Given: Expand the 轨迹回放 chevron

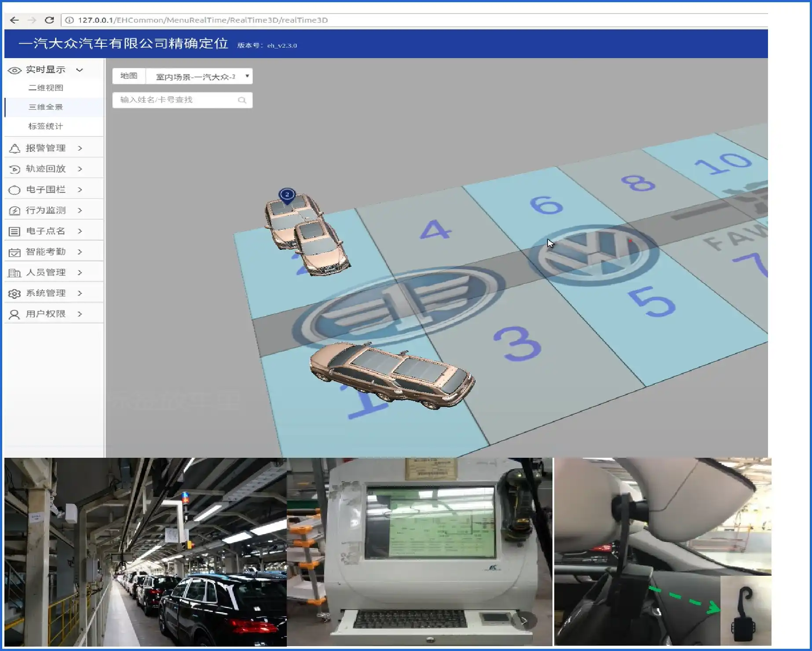Looking at the screenshot, I should point(80,169).
